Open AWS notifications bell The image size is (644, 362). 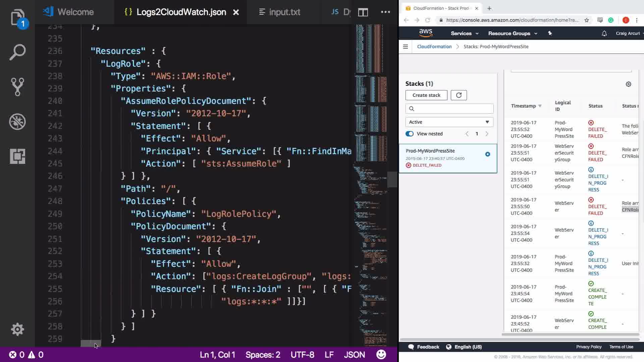604,34
